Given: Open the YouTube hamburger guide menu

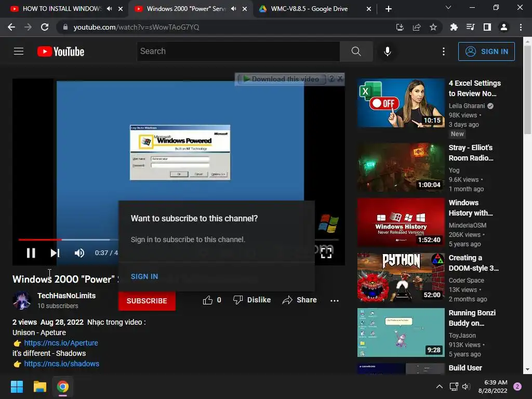Looking at the screenshot, I should point(19,51).
